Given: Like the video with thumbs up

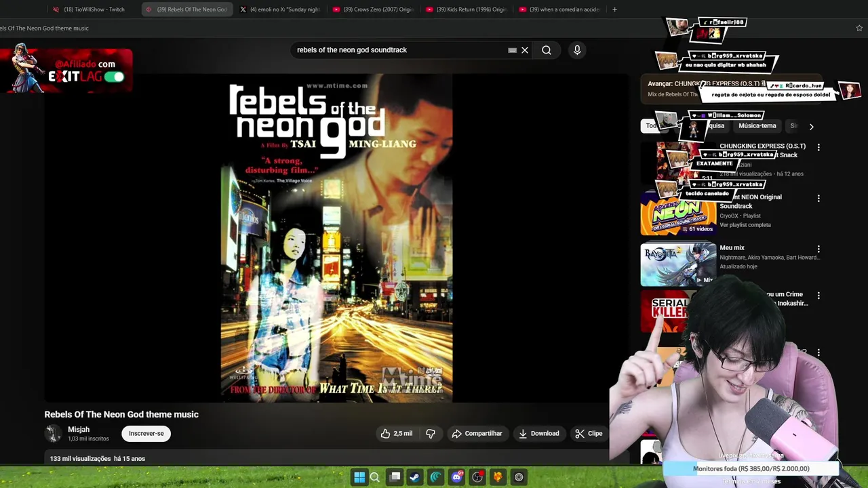Looking at the screenshot, I should point(397,434).
